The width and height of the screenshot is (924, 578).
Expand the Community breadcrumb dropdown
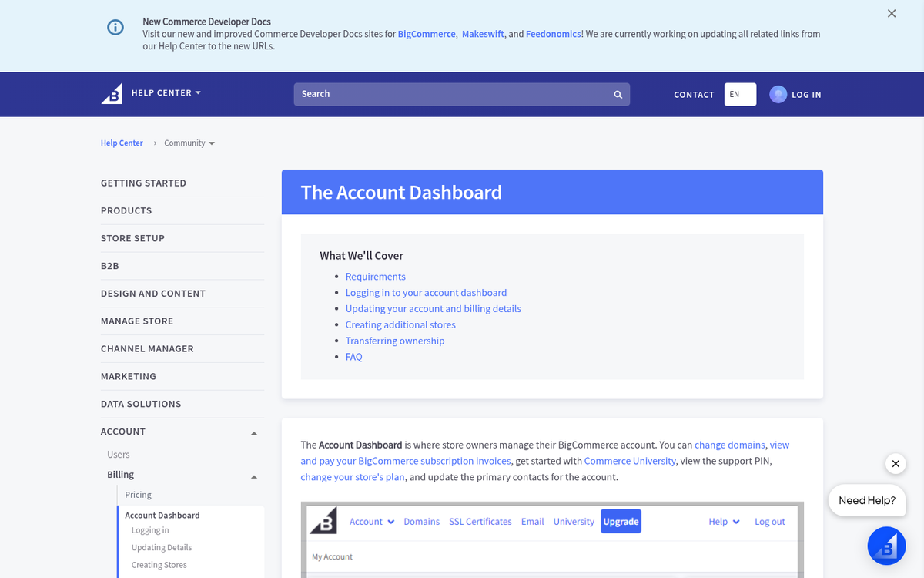pos(189,143)
